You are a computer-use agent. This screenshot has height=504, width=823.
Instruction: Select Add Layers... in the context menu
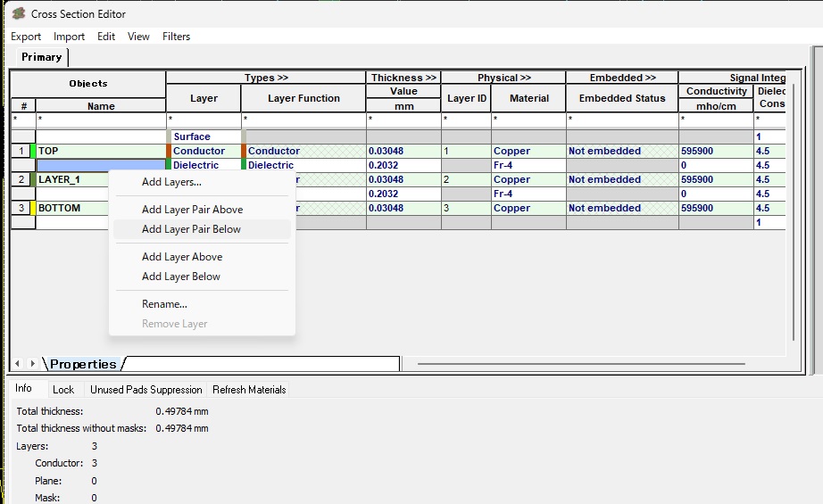pyautogui.click(x=171, y=182)
